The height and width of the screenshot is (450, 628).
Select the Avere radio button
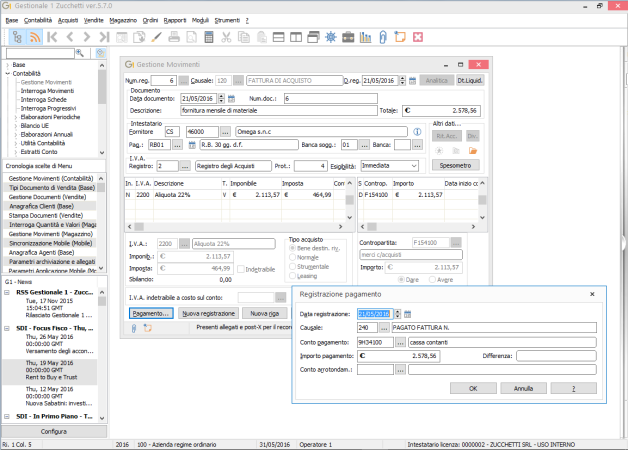(x=432, y=279)
